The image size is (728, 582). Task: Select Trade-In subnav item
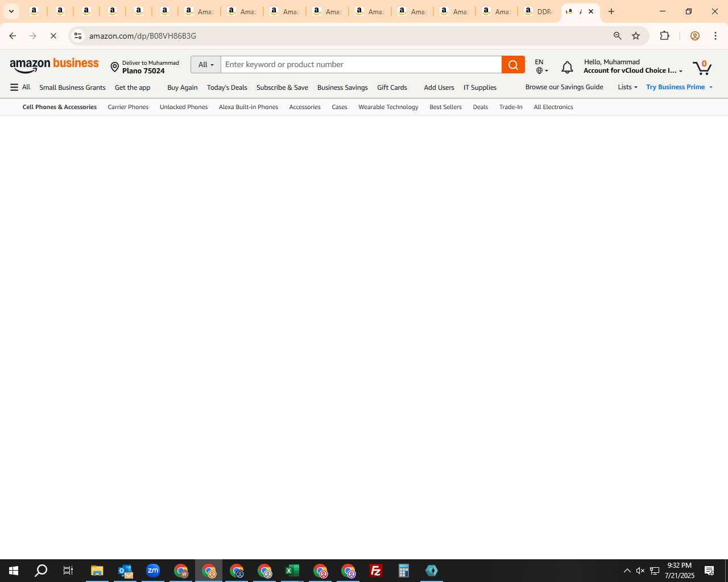point(511,107)
